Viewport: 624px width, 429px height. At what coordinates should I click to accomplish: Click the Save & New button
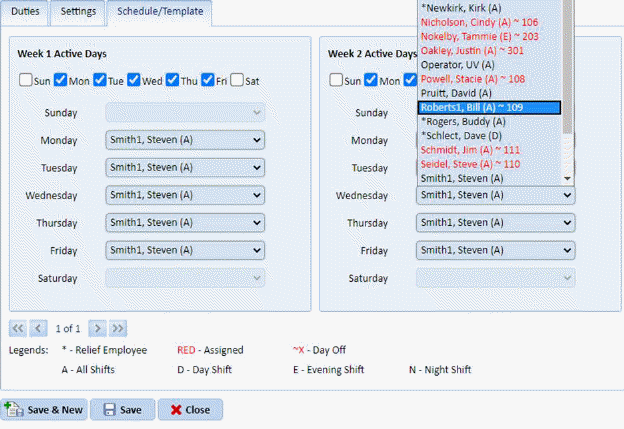pos(44,410)
